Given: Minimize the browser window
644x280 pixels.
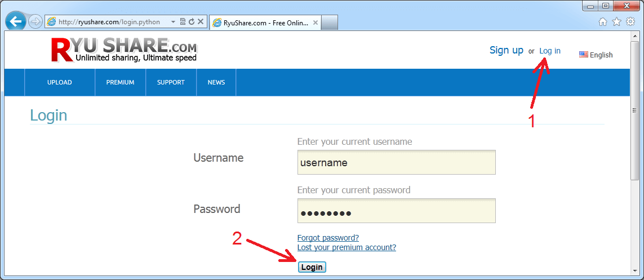Looking at the screenshot, I should point(589,6).
